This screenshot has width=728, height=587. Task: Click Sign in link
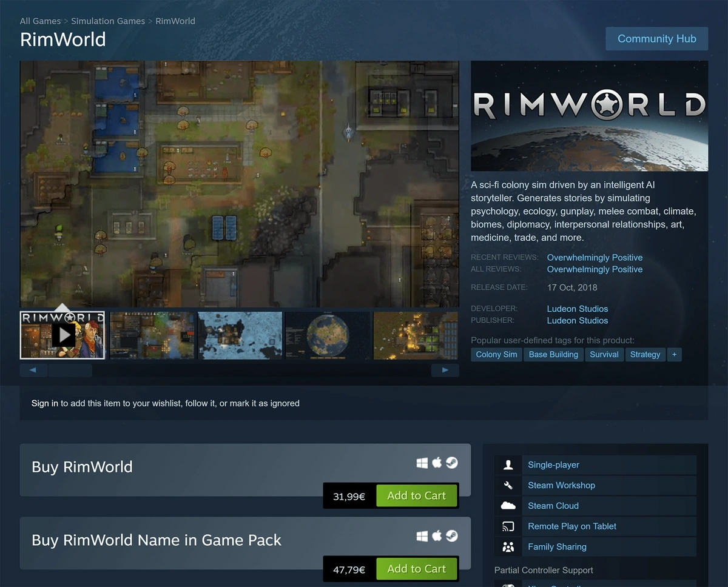(x=45, y=403)
